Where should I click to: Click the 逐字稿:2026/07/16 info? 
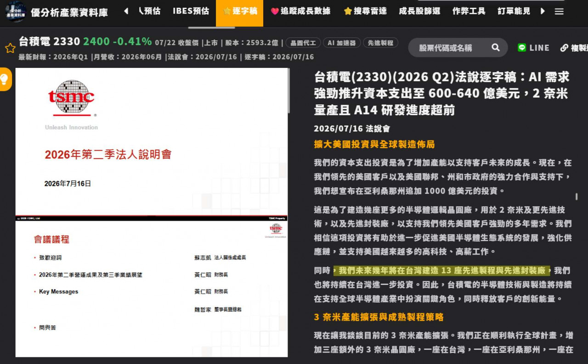click(x=279, y=57)
